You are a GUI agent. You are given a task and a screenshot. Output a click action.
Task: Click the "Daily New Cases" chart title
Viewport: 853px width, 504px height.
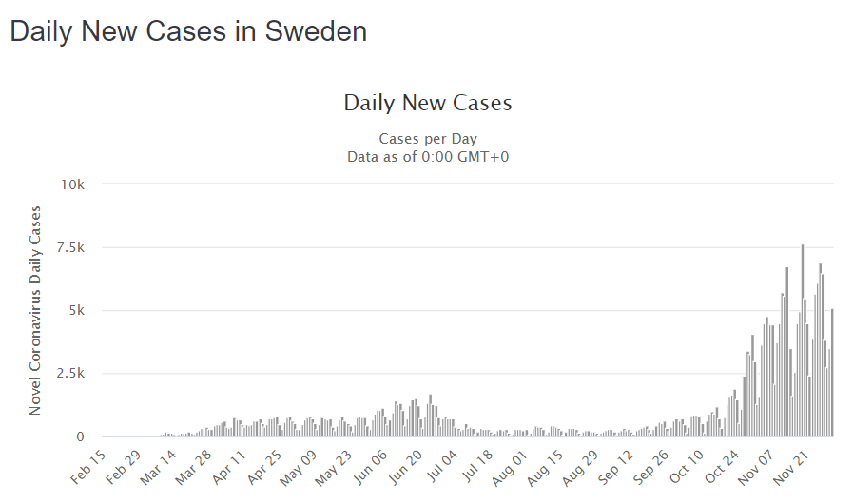pyautogui.click(x=428, y=103)
